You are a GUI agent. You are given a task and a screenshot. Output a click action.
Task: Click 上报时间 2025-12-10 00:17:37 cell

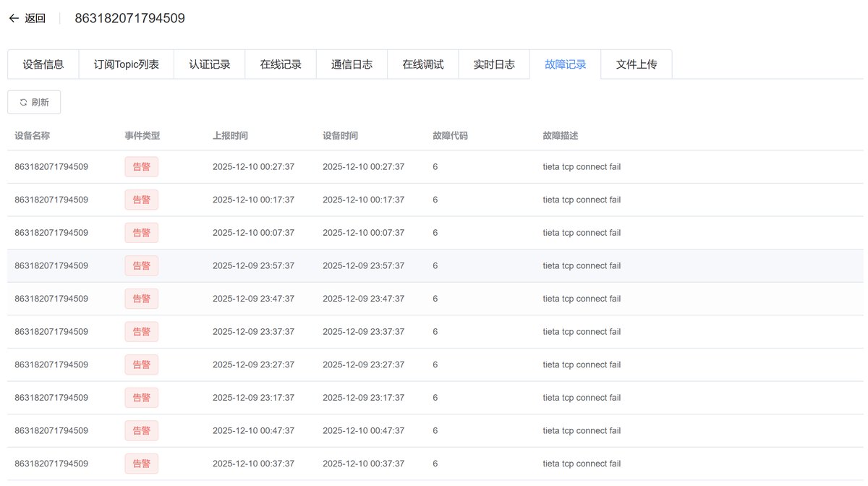(253, 200)
